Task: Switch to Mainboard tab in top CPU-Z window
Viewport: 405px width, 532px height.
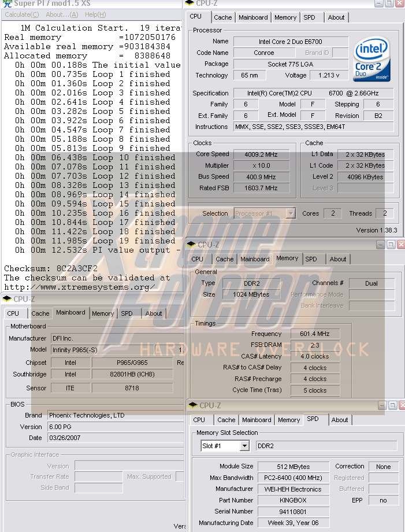Action: tap(253, 17)
